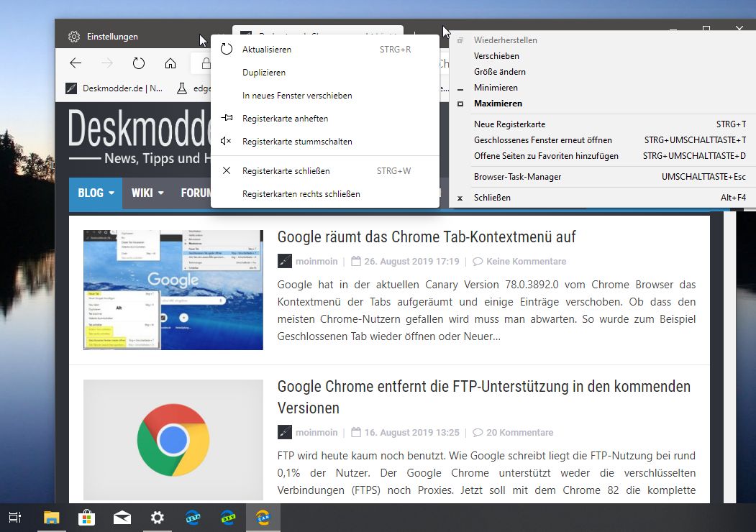
Task: Open Microsoft Store from taskbar
Action: 87,518
